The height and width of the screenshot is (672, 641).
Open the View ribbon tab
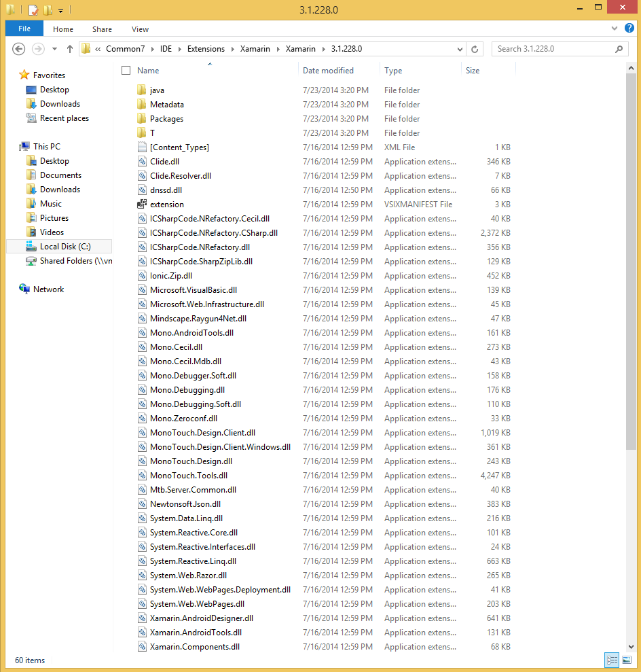click(x=140, y=29)
